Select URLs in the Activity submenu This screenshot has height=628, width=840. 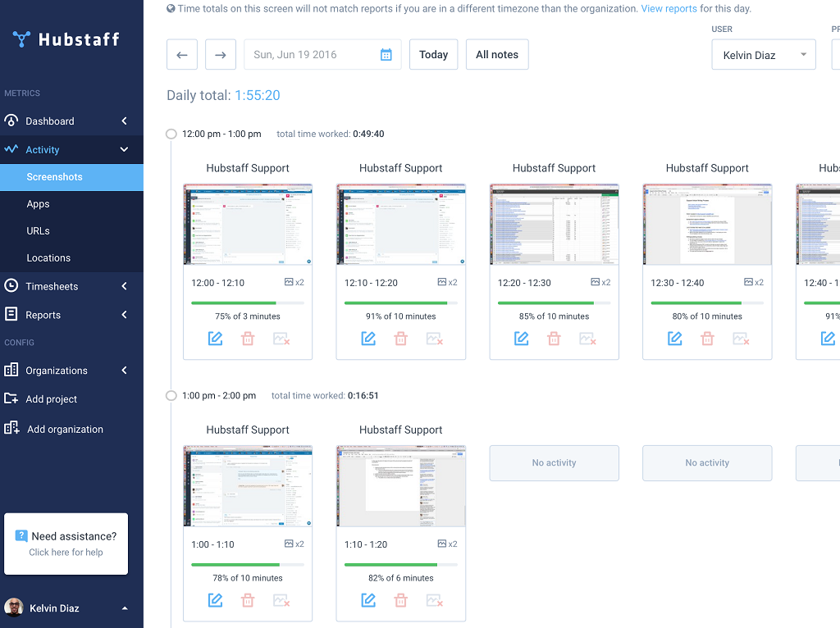click(38, 231)
